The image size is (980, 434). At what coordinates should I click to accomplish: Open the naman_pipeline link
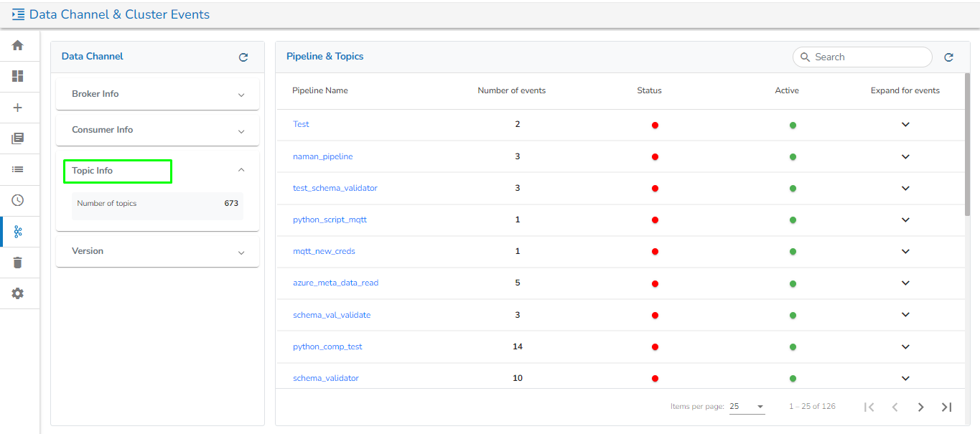(x=322, y=156)
